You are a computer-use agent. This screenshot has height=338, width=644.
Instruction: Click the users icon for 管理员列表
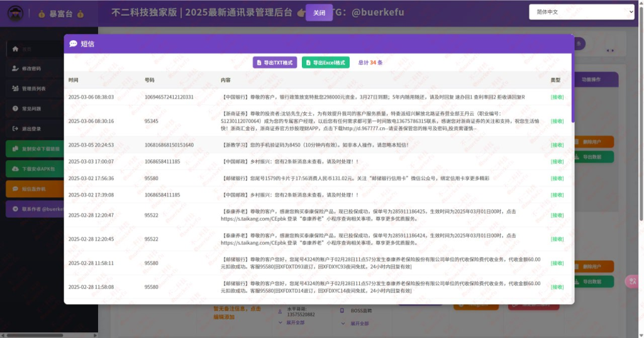tap(15, 89)
